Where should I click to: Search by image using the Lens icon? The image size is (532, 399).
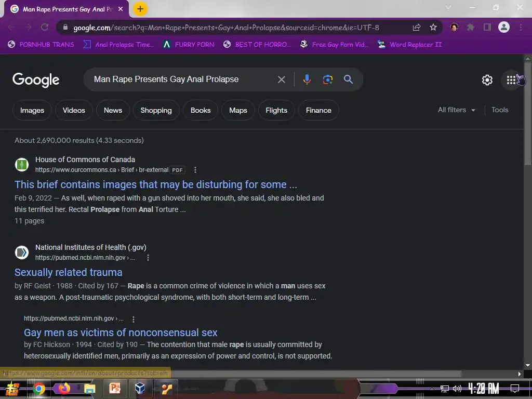327,79
